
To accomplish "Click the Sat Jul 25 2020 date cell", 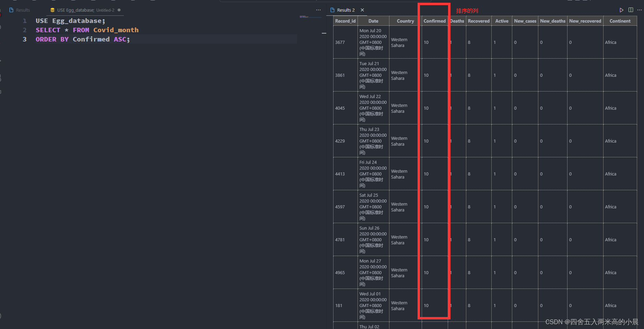I will pyautogui.click(x=373, y=207).
